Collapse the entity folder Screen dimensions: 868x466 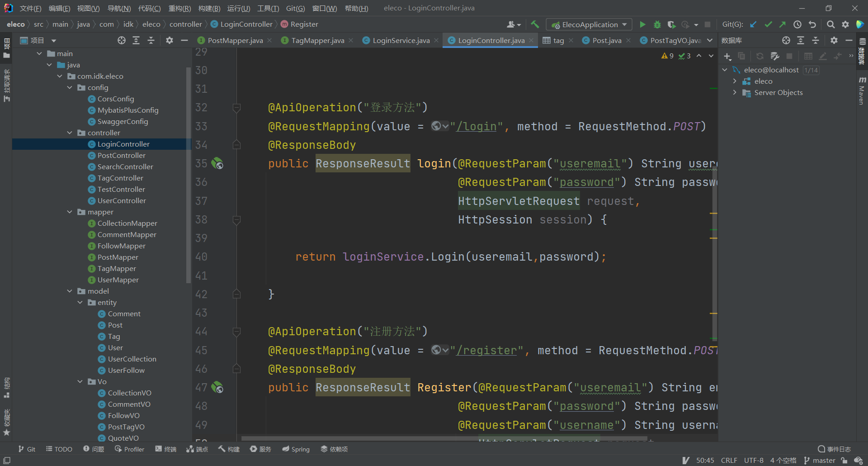pyautogui.click(x=80, y=302)
